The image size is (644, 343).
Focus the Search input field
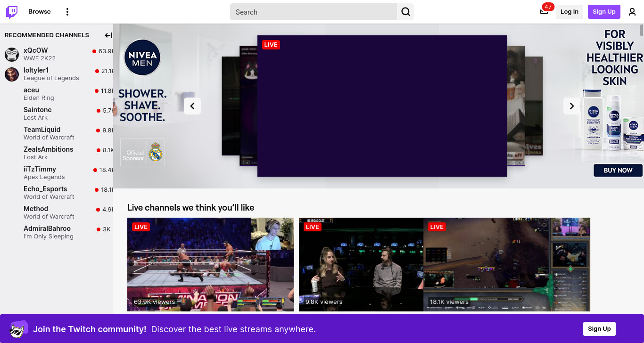pos(314,12)
